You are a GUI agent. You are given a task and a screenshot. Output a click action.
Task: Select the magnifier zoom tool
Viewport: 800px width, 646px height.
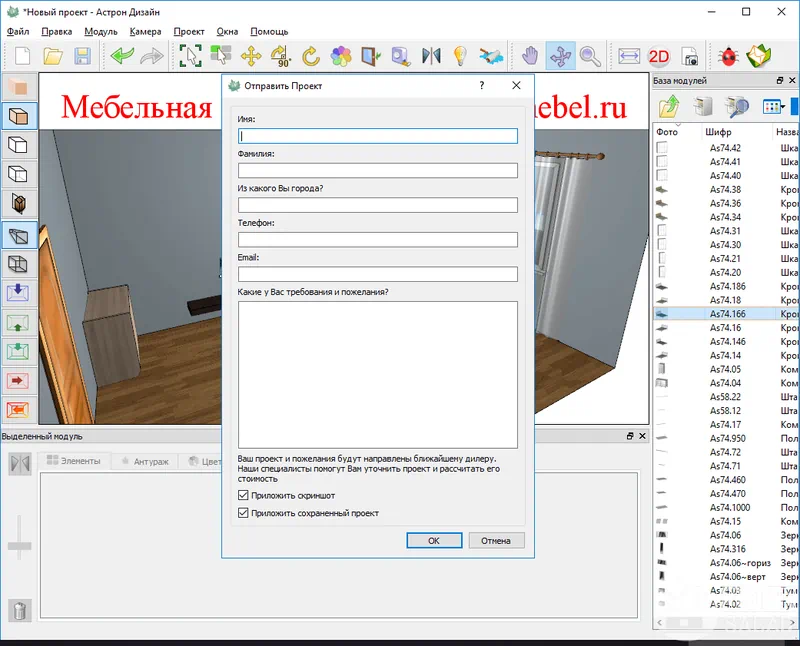[x=590, y=56]
